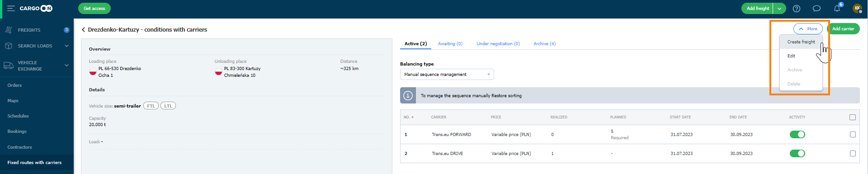Collapse the More menu button
The image size is (868, 174).
pyautogui.click(x=808, y=28)
